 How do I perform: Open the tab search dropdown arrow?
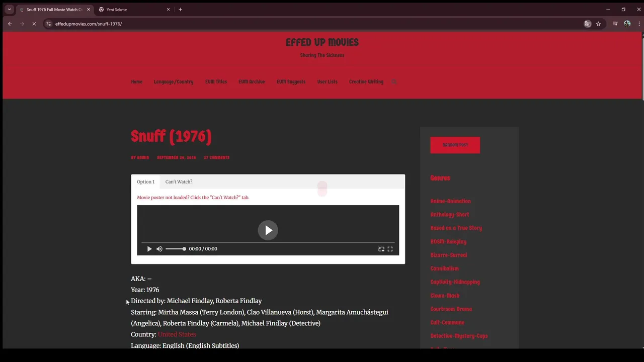coord(9,9)
